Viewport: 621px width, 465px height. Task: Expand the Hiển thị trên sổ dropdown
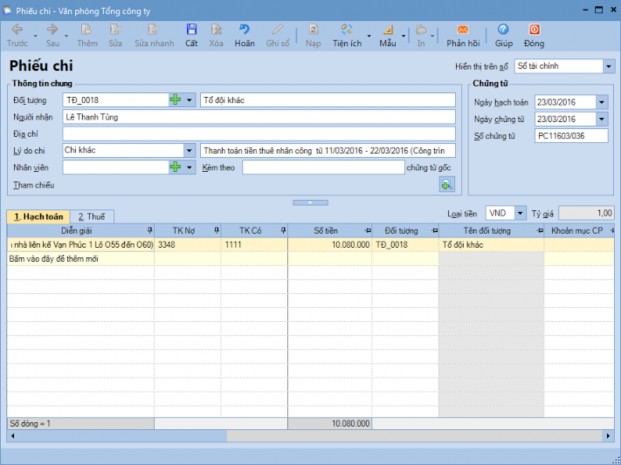point(608,67)
